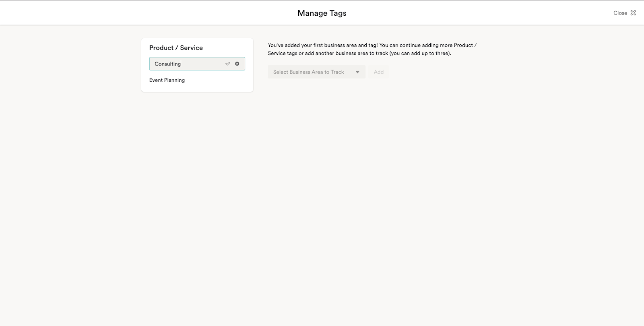The image size is (644, 326).
Task: Click the word Service in the card heading
Action: click(x=191, y=48)
